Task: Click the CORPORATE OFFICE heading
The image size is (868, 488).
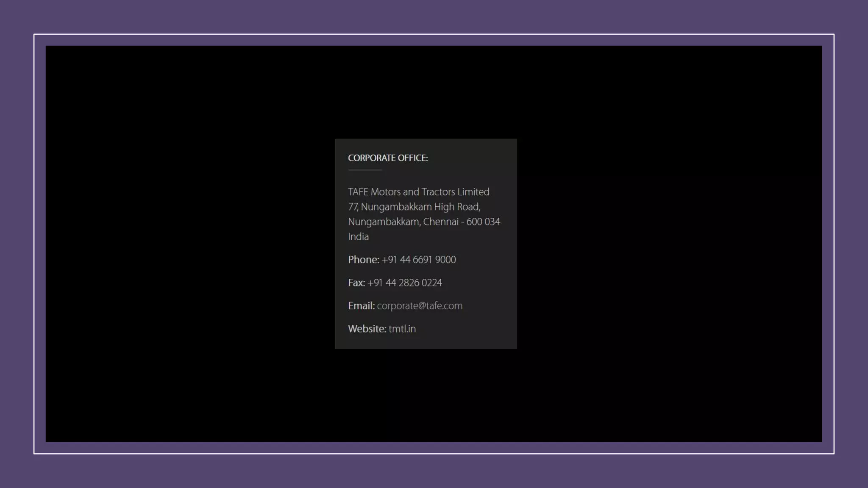Action: 387,158
